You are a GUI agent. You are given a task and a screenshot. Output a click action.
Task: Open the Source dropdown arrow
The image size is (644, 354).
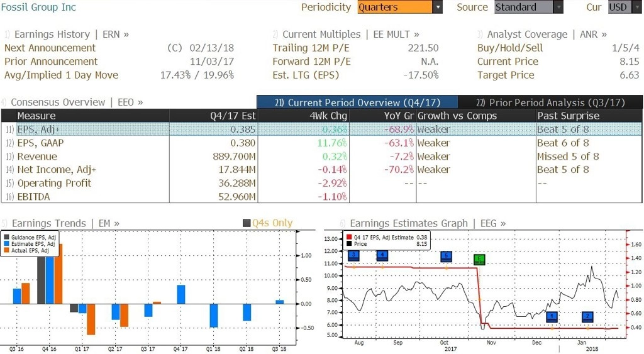click(x=558, y=7)
